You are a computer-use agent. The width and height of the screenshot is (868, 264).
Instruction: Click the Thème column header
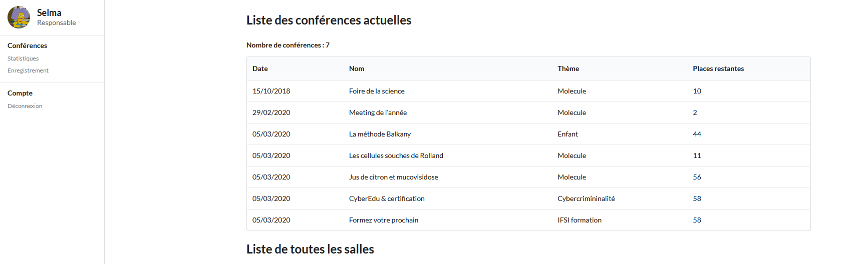(x=568, y=68)
